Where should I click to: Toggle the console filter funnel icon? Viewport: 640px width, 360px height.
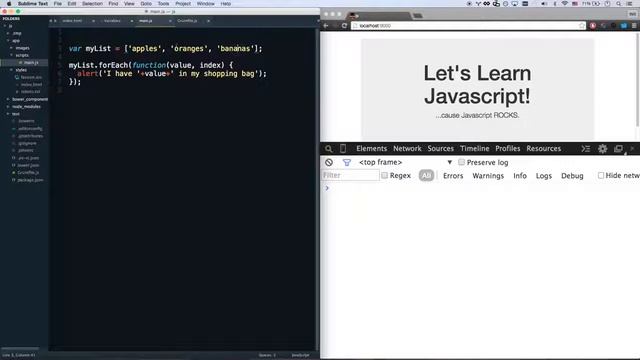click(x=347, y=162)
